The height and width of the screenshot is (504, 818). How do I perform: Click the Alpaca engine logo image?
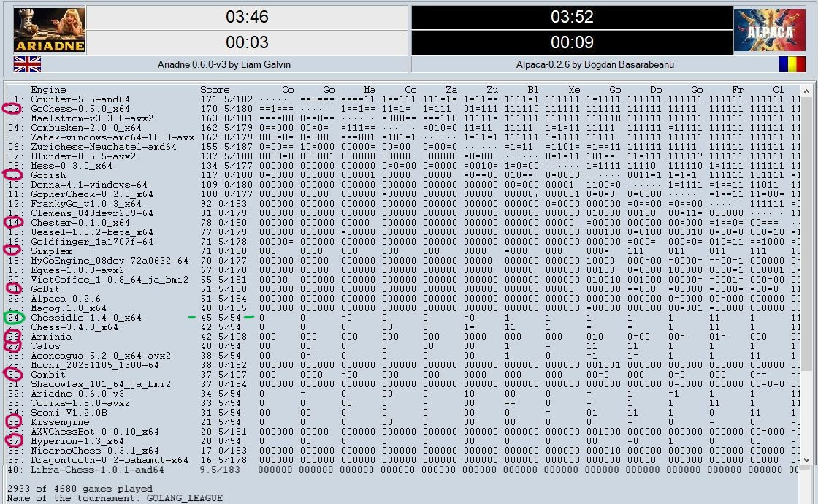(770, 30)
